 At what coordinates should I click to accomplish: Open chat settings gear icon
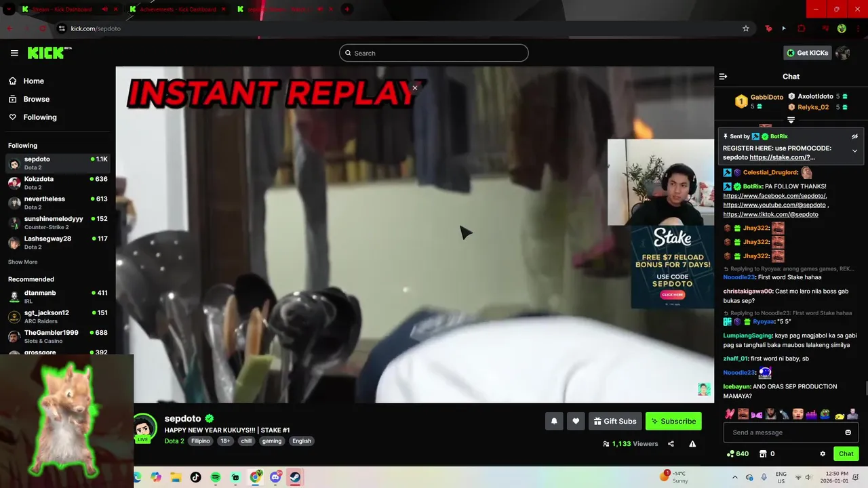tap(823, 453)
